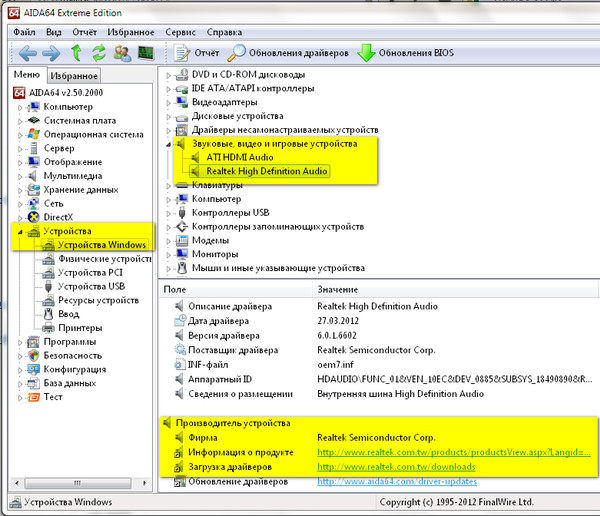Open aida64.com driver-updates link
Screen dimensions: 600x516
point(397,482)
